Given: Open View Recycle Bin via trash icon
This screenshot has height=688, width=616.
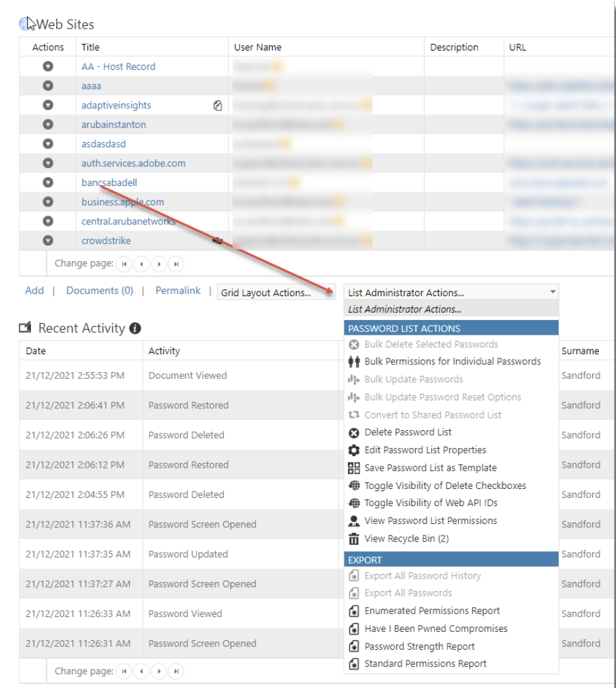Looking at the screenshot, I should pos(355,538).
